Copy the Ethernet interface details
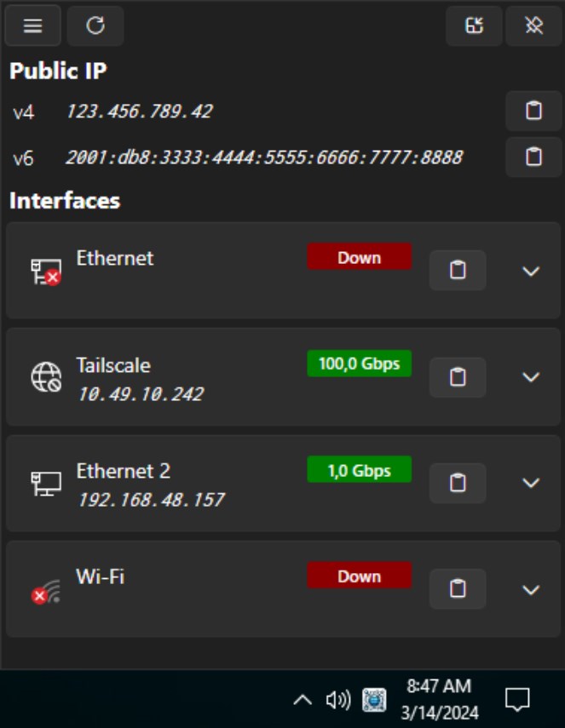 pos(458,269)
